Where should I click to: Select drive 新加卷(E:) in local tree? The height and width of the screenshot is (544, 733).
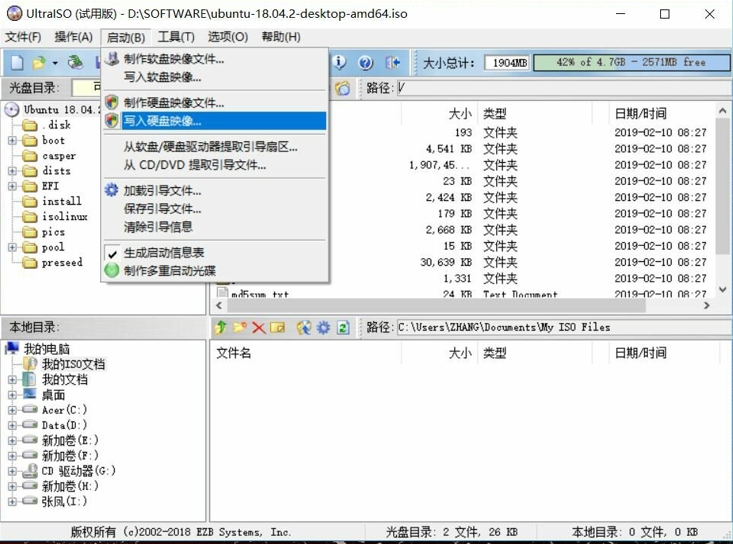(70, 440)
